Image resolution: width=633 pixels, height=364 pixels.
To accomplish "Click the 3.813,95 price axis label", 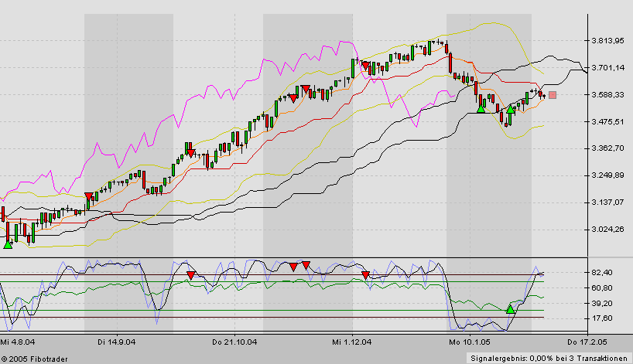I will pos(607,41).
